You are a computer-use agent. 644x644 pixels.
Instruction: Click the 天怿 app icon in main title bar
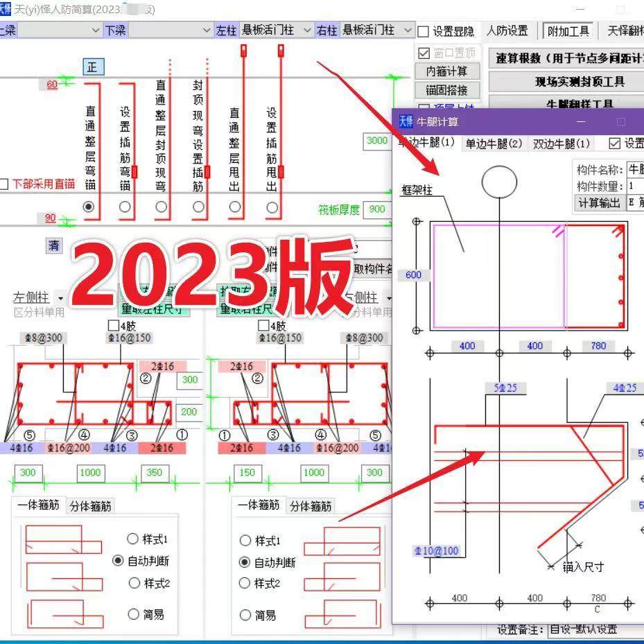click(5, 9)
